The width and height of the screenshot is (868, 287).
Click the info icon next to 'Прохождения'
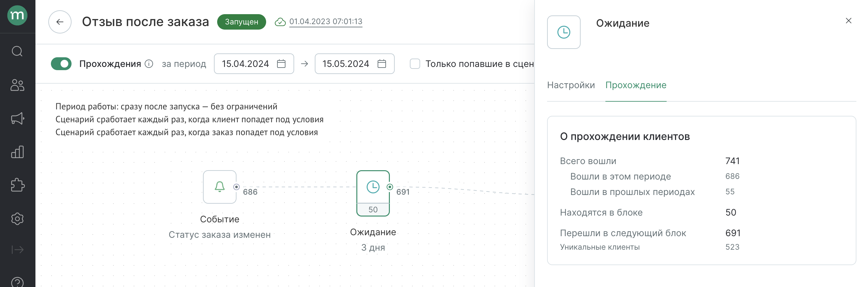(x=149, y=64)
